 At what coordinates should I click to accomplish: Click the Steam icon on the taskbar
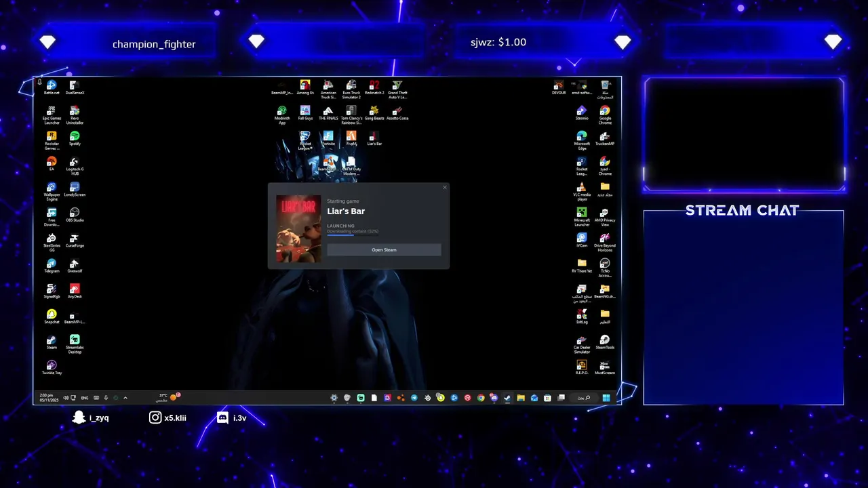[x=507, y=398]
